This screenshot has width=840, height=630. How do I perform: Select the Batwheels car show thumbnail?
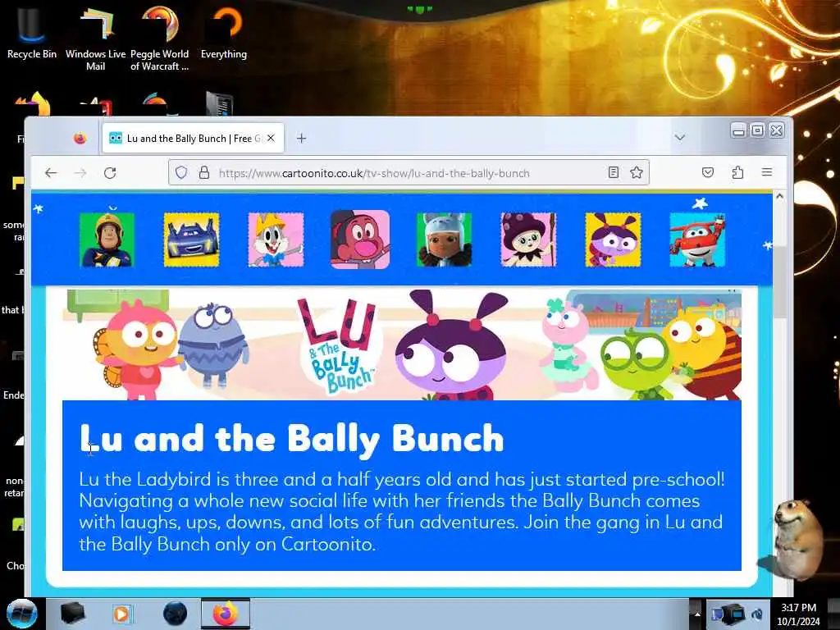[191, 240]
